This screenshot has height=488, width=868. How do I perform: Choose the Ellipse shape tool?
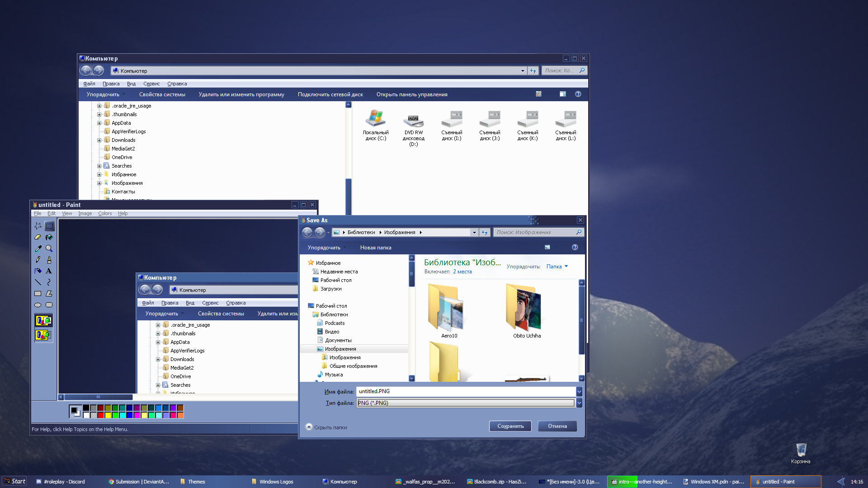[x=38, y=305]
